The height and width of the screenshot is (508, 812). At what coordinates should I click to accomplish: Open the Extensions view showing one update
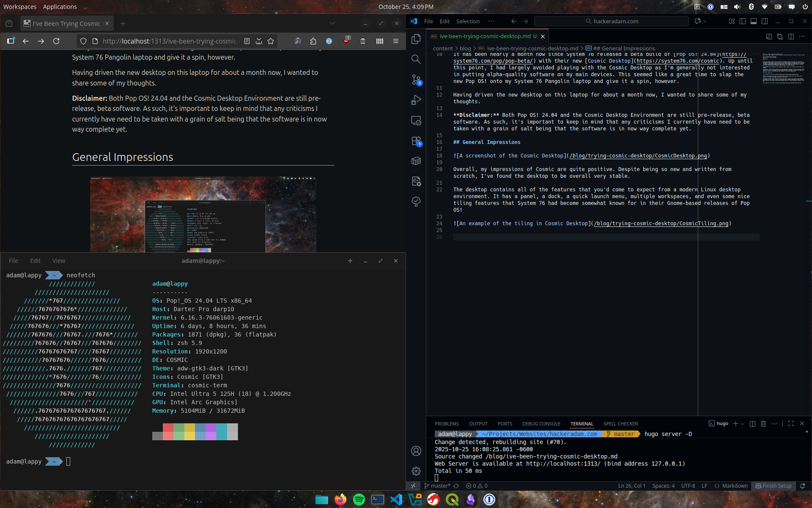[416, 141]
